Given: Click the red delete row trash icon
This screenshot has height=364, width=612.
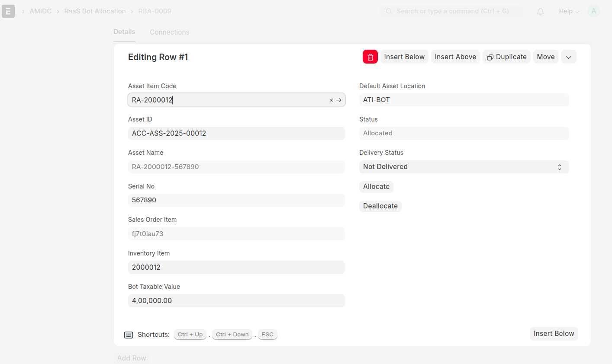Looking at the screenshot, I should point(370,57).
